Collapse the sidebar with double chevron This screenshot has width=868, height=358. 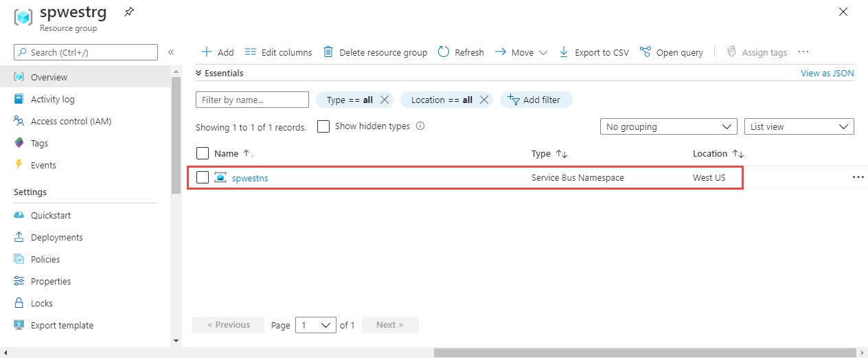171,52
